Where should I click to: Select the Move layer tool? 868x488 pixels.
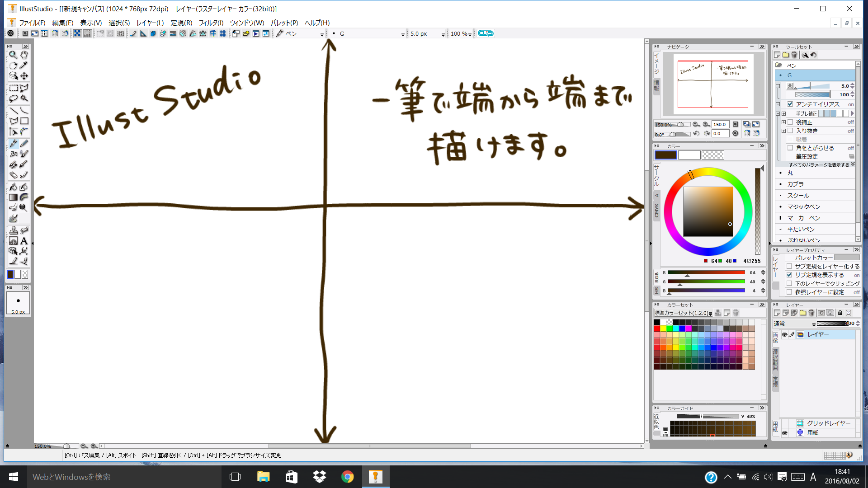24,76
